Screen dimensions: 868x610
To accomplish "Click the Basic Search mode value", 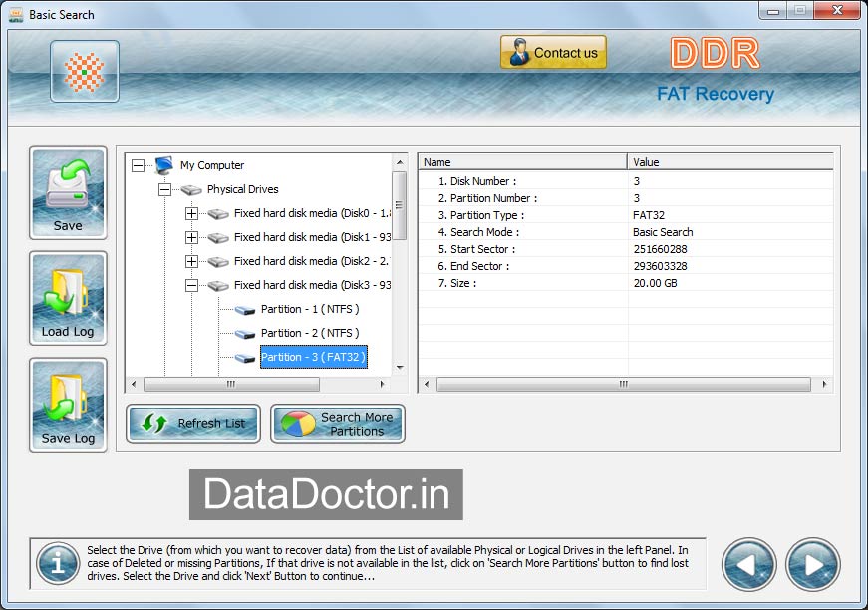I will click(663, 232).
